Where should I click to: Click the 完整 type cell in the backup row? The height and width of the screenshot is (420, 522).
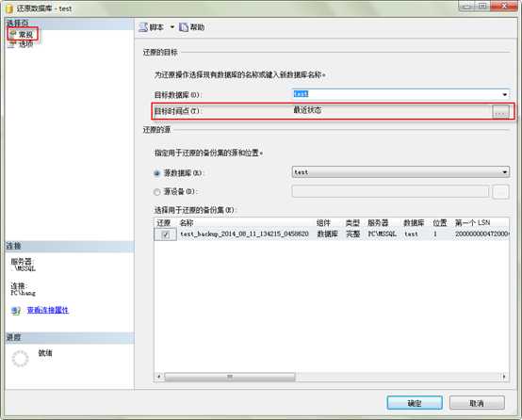point(353,234)
